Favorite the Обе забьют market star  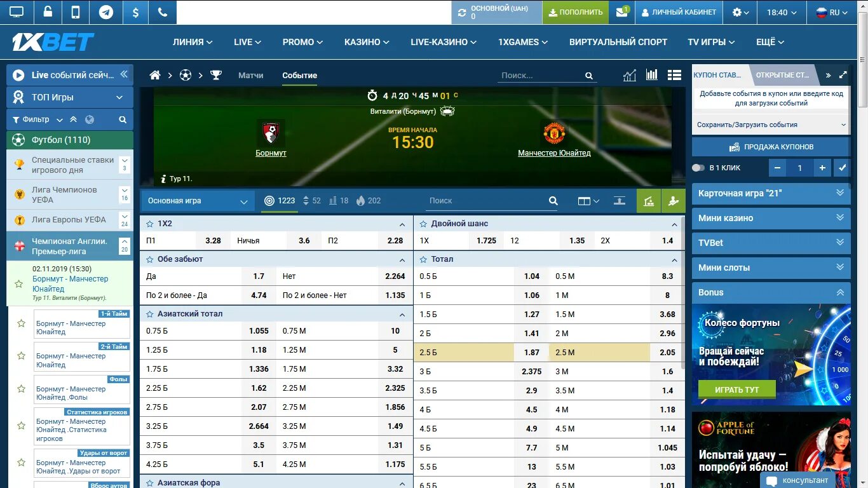coord(150,259)
